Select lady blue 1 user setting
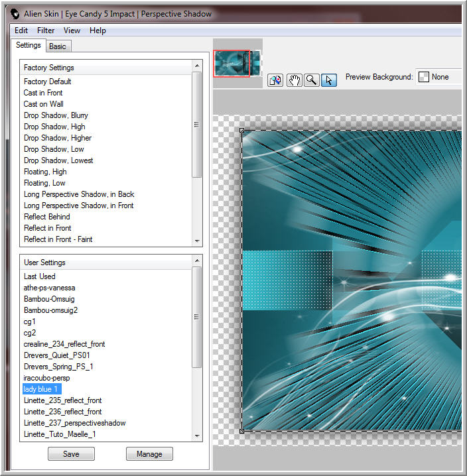Viewport: 467px width, 476px height. [42, 389]
